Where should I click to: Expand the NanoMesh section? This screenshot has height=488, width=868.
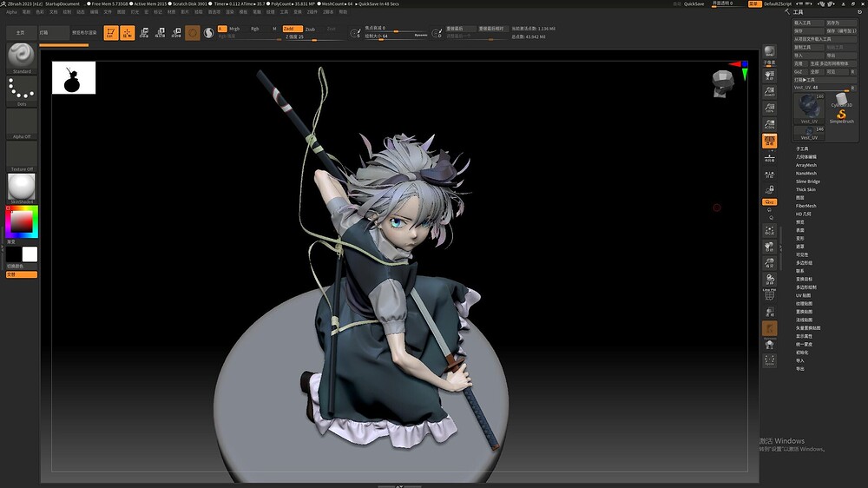(806, 173)
